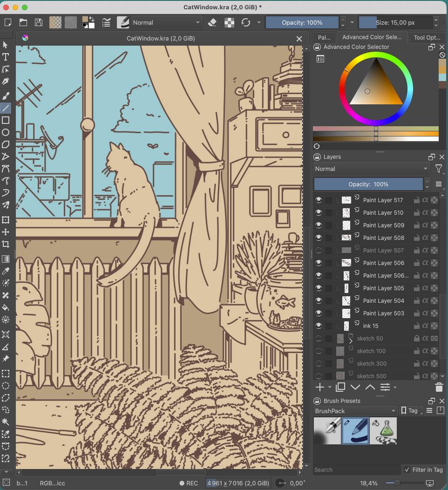The image size is (448, 490).
Task: Select the Crop tool
Action: point(6,244)
